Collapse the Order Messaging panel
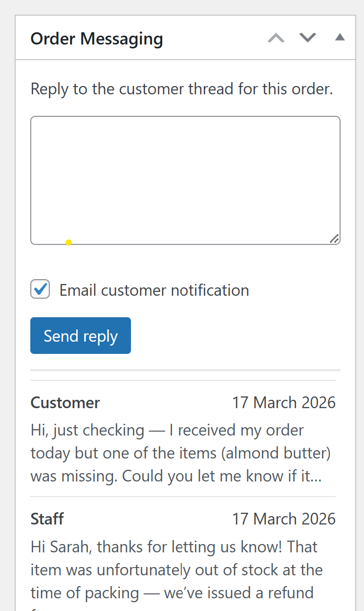The height and width of the screenshot is (611, 364). 340,38
